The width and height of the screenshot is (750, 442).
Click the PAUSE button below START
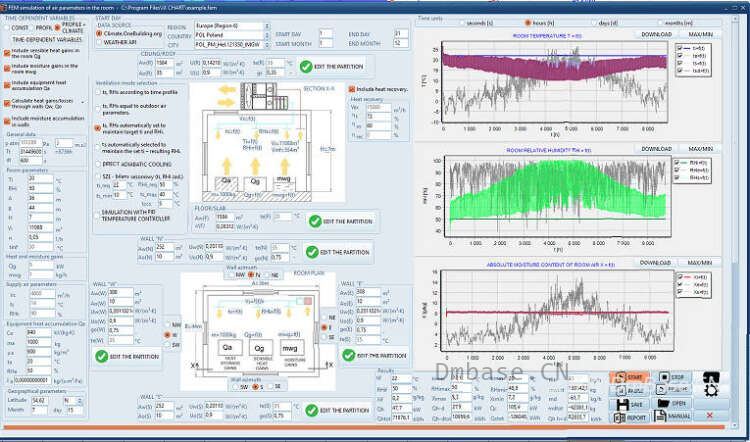tap(629, 390)
